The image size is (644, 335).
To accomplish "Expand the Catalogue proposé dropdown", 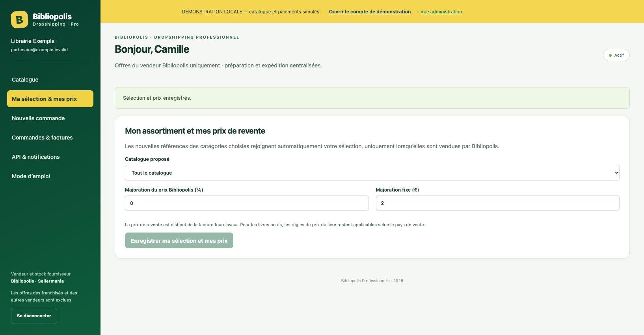I will [x=372, y=173].
